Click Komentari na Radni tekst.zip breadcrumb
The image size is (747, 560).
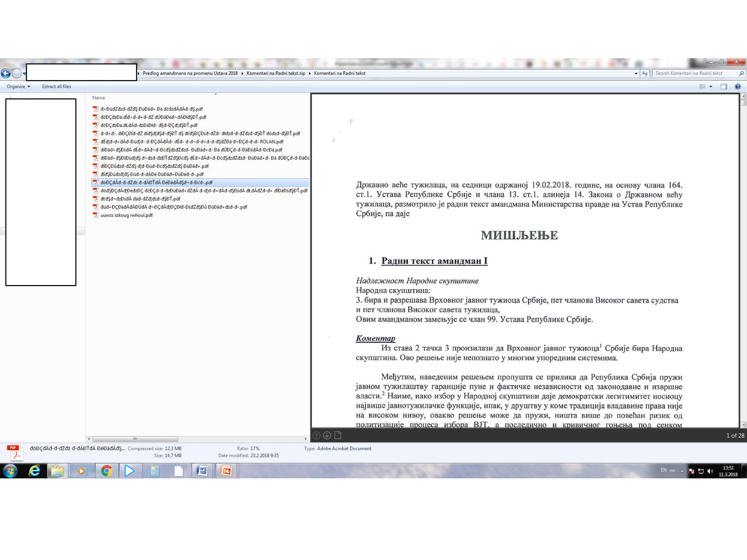coord(276,73)
